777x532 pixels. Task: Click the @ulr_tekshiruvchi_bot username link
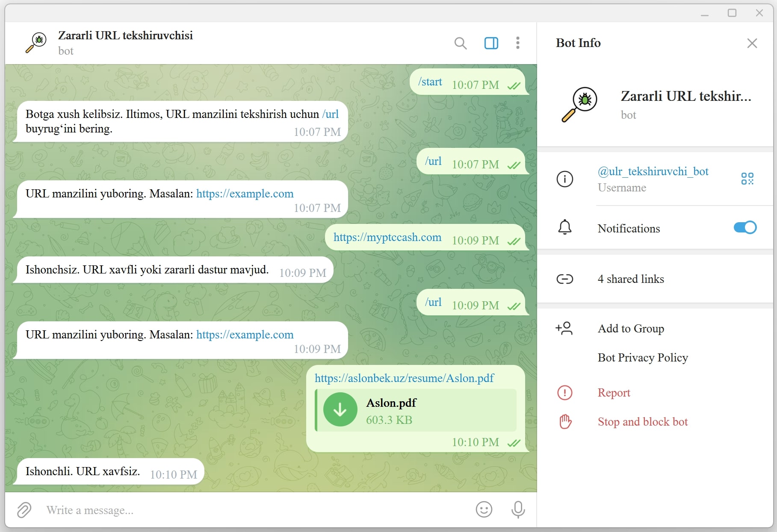click(x=653, y=171)
